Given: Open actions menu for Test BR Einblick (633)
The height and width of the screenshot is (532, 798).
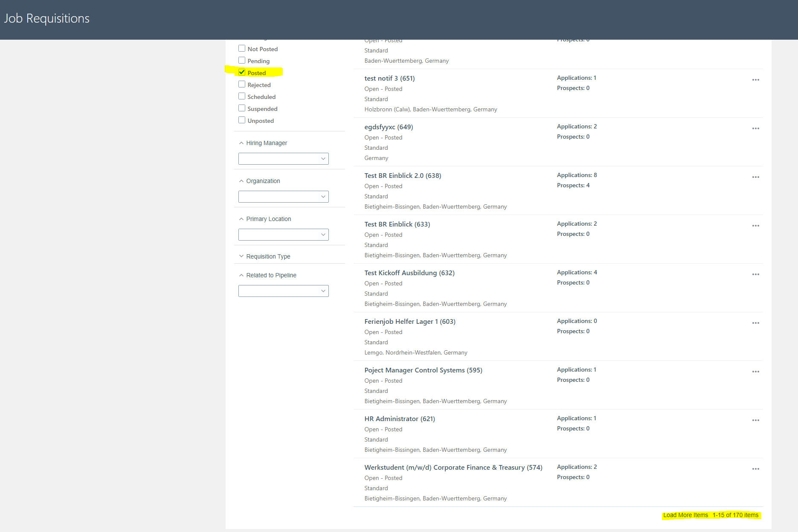Looking at the screenshot, I should [x=755, y=226].
